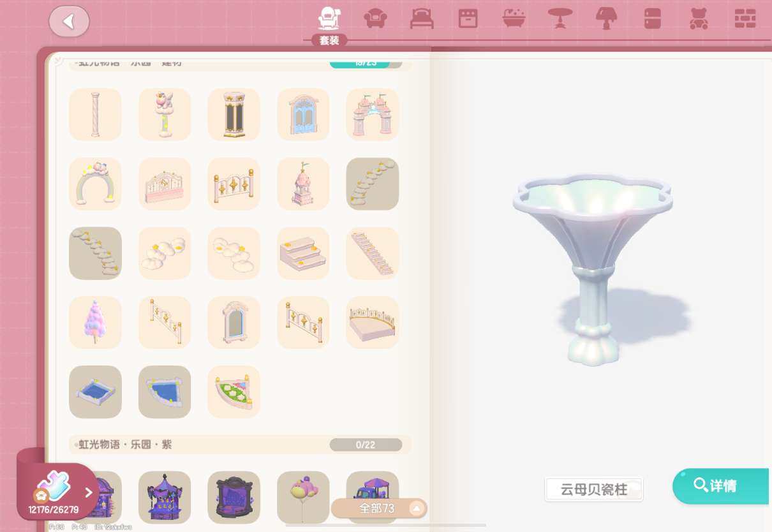Select the 套装 sets tab
The width and height of the screenshot is (772, 532).
[329, 26]
